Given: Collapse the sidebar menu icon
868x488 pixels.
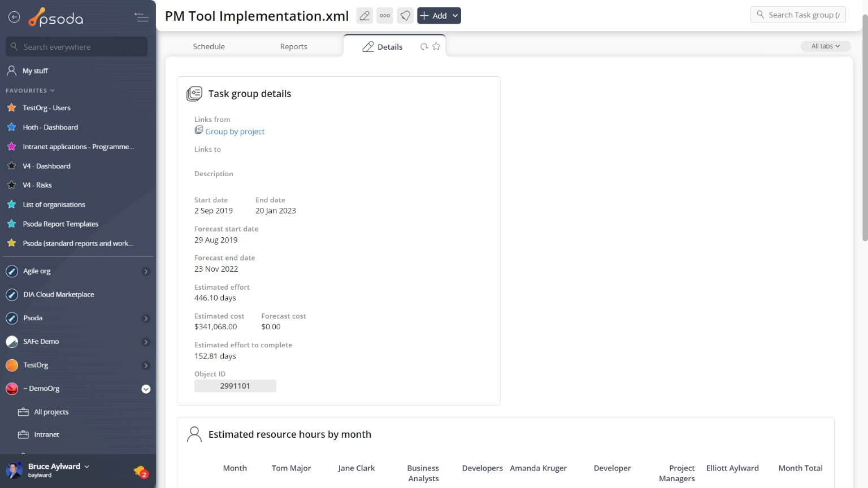Looking at the screenshot, I should (x=141, y=18).
